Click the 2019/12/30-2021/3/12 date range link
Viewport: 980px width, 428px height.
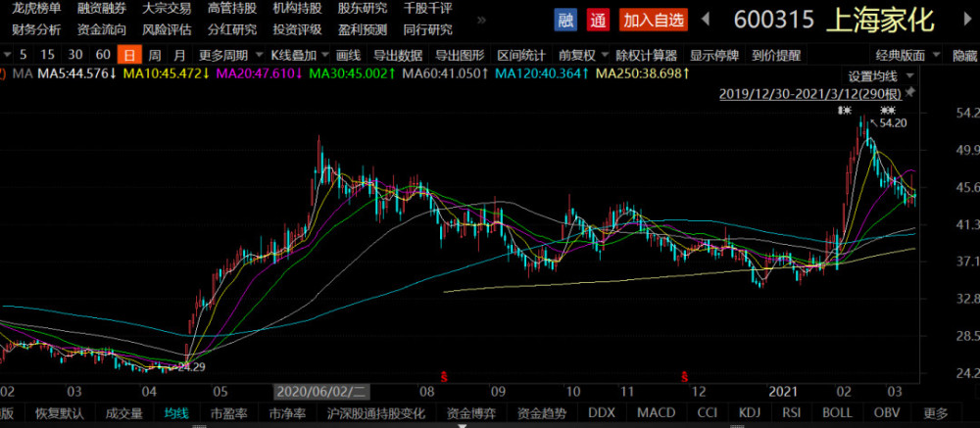point(810,94)
